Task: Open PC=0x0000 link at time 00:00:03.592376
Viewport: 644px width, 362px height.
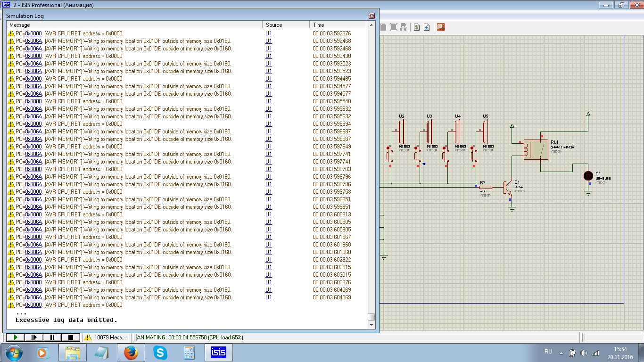Action: (x=33, y=33)
